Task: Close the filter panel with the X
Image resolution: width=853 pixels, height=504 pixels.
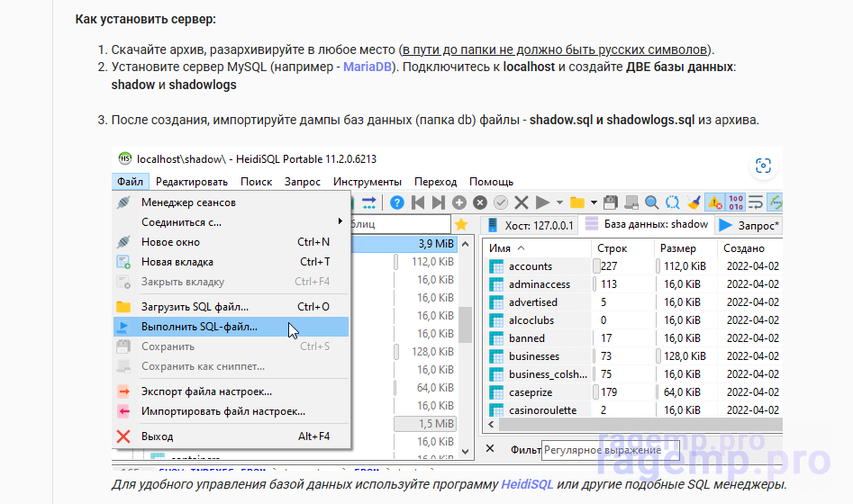Action: [490, 448]
